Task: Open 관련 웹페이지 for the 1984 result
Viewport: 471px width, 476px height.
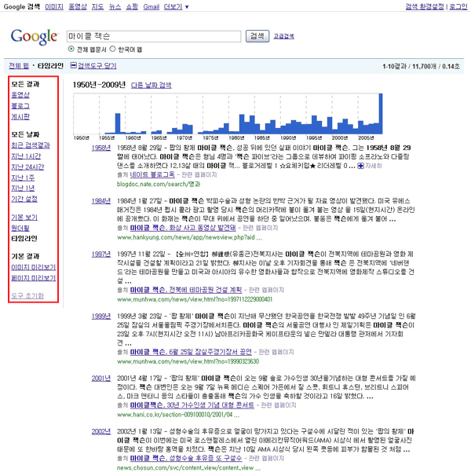Action: [261, 228]
